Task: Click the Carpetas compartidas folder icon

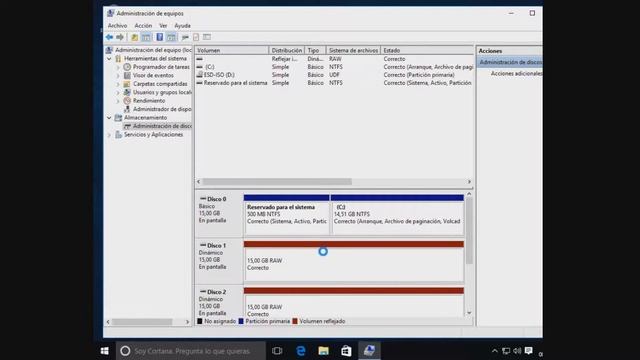Action: pyautogui.click(x=127, y=84)
